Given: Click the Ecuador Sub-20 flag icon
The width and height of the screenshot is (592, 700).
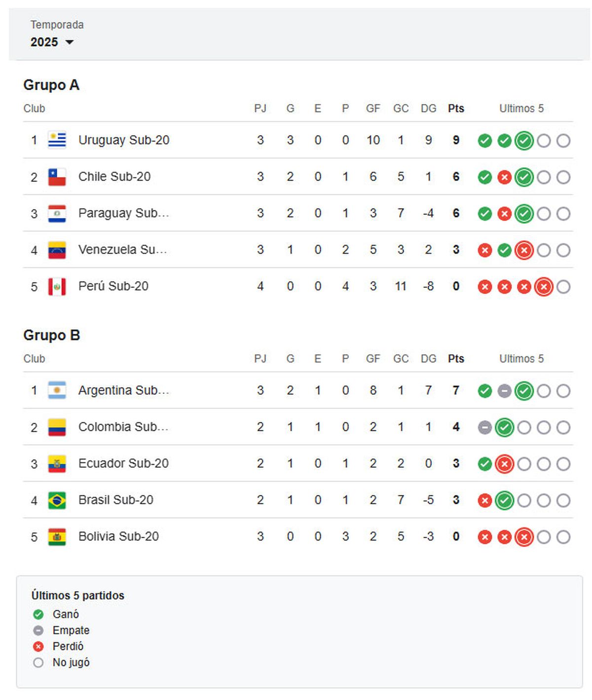Looking at the screenshot, I should (57, 464).
